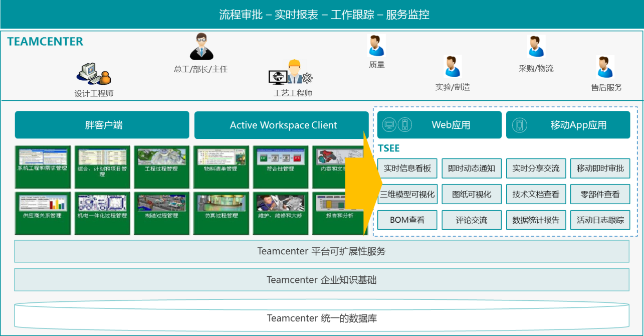Click the Web应用 header label

451,125
